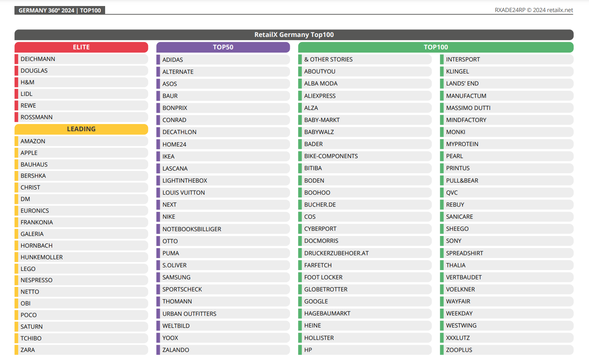The height and width of the screenshot is (364, 589).
Task: Select the SATURN row
Action: coord(81,327)
